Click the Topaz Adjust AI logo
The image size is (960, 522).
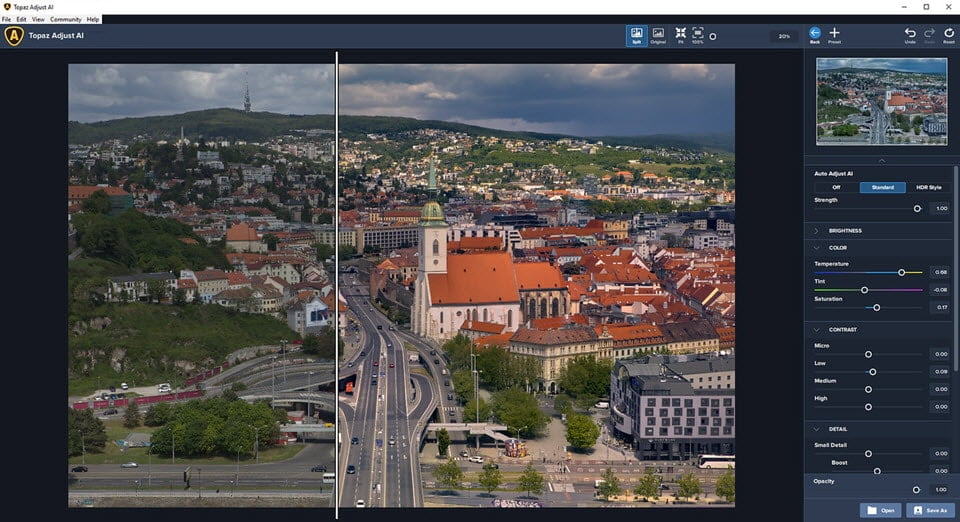tap(13, 35)
